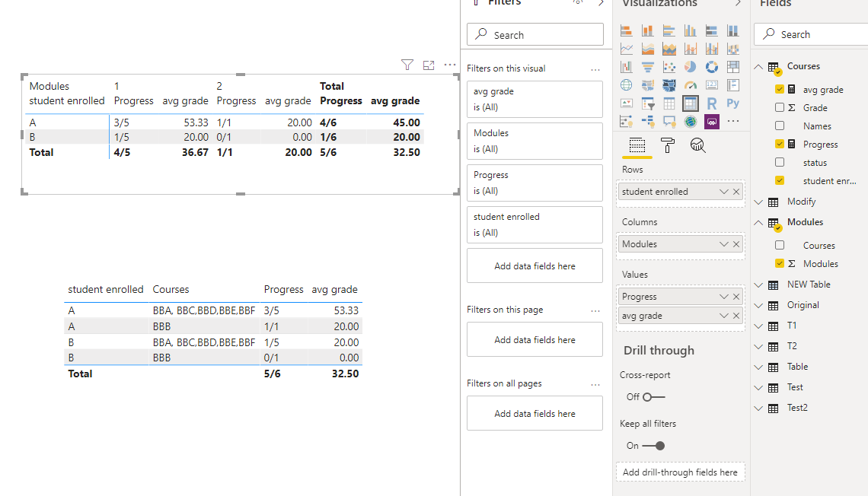Select the Slicer visual icon

click(648, 103)
